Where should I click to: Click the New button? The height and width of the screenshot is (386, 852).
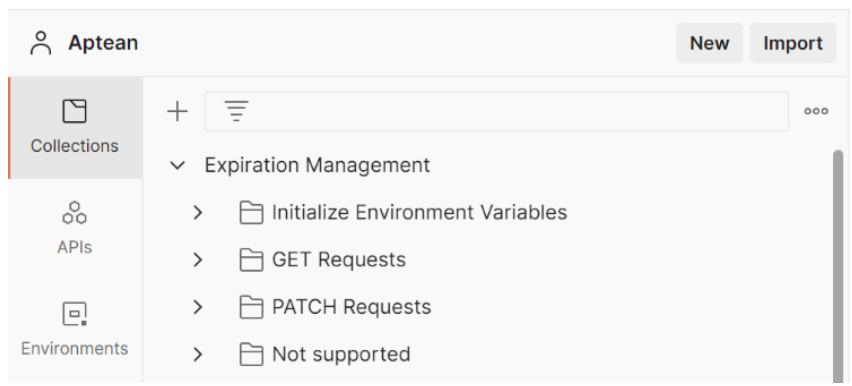pos(709,43)
